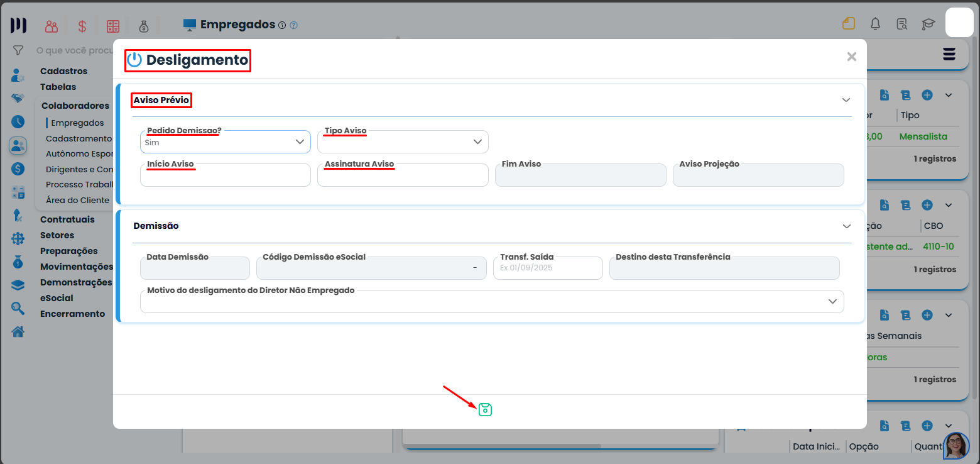Select the red calculator icon in the top bar
The height and width of the screenshot is (464, 980).
113,26
